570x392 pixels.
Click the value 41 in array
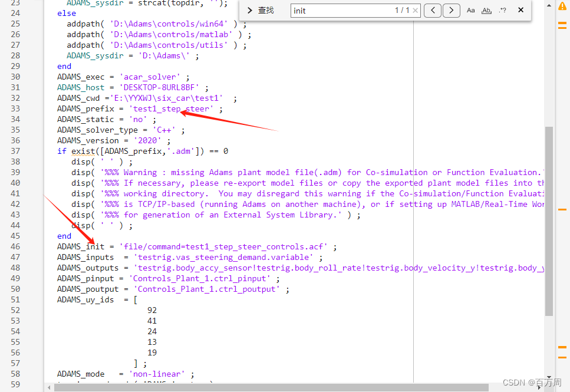tap(152, 321)
